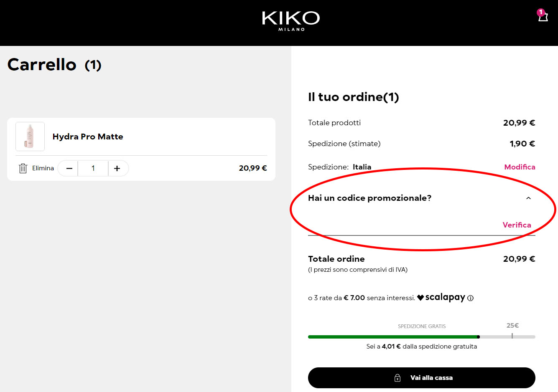The image size is (558, 392).
Task: Click the Elimina text label
Action: pyautogui.click(x=43, y=168)
